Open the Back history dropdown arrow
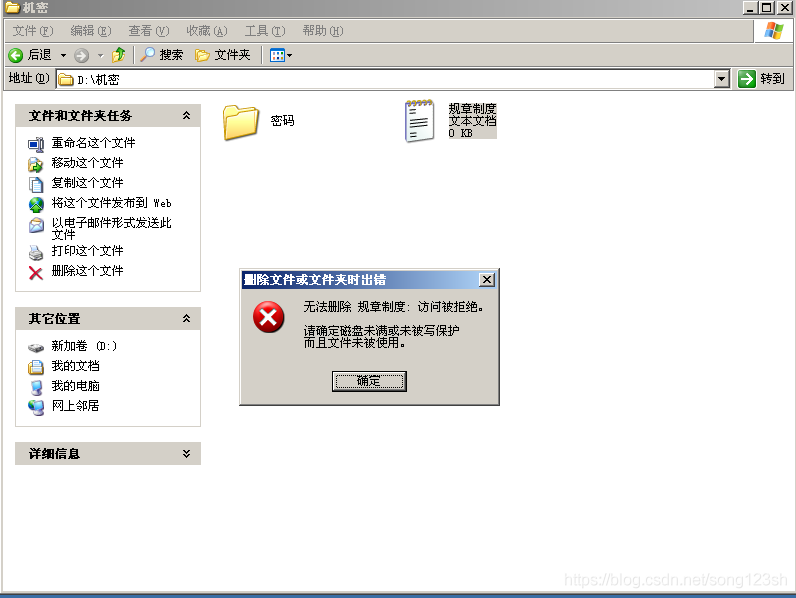The width and height of the screenshot is (796, 598). coord(63,55)
